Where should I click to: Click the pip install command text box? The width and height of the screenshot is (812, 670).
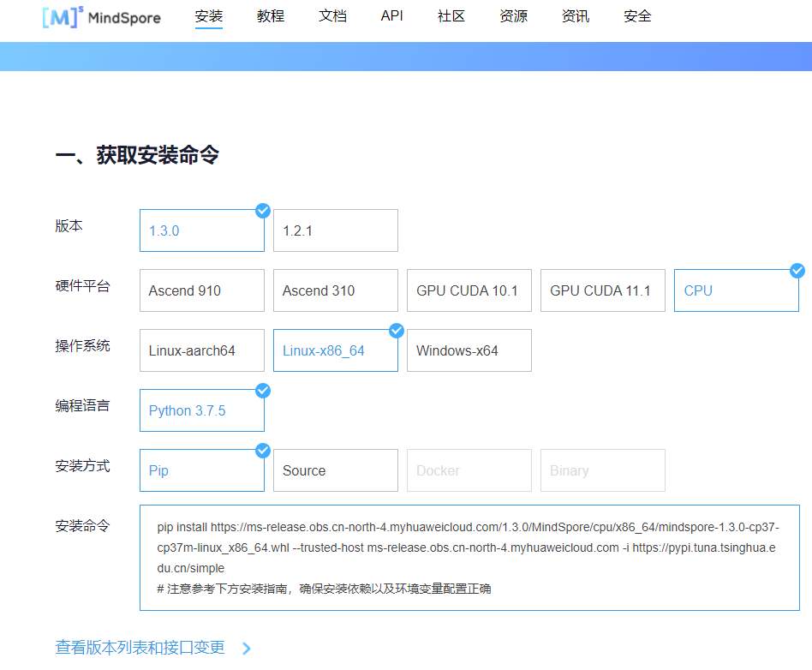469,558
